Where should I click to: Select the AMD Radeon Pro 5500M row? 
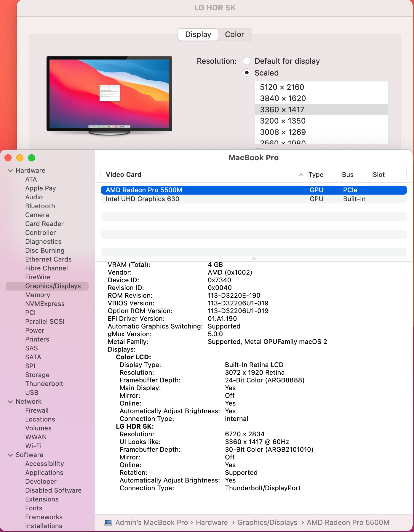pyautogui.click(x=254, y=190)
